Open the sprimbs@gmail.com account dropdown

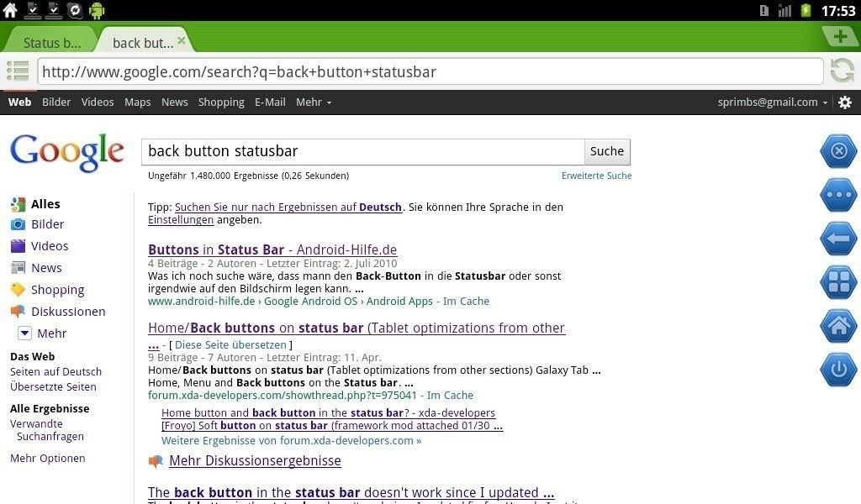coord(772,102)
